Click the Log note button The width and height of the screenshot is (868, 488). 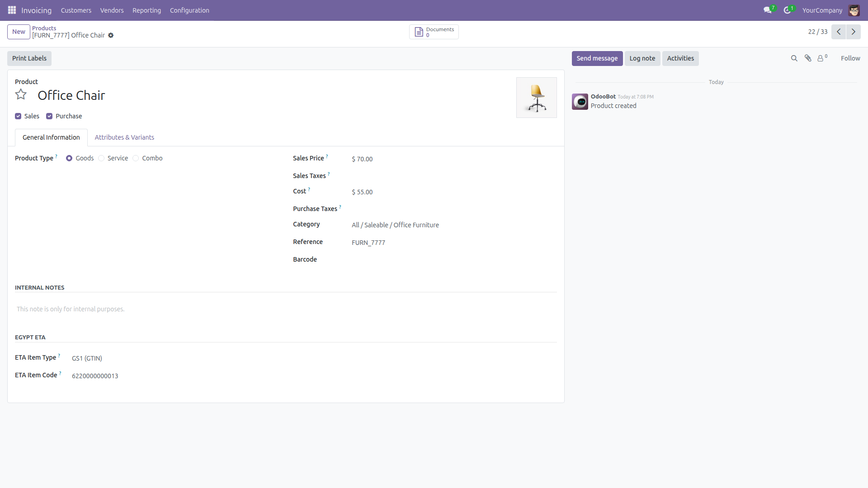[642, 58]
